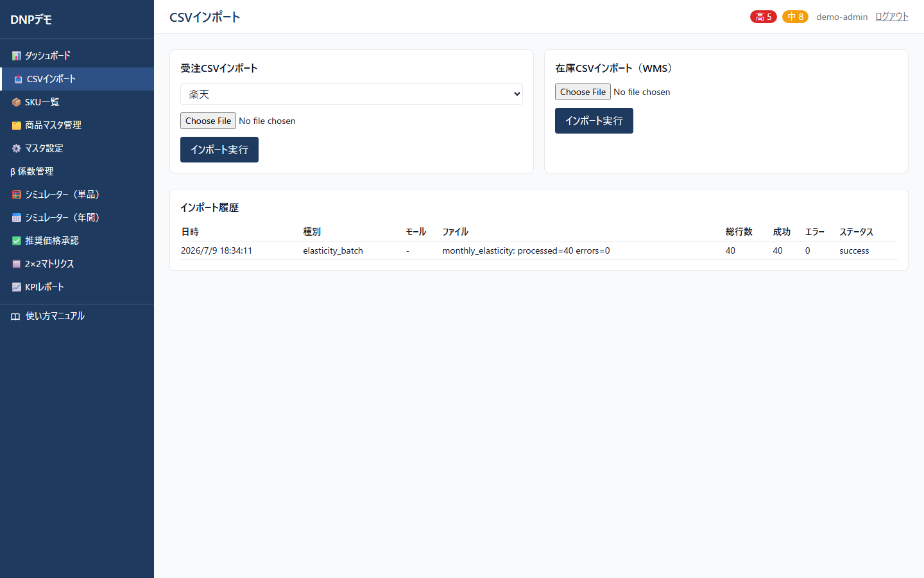Click the 日時 column header
The image size is (924, 578).
tap(190, 232)
